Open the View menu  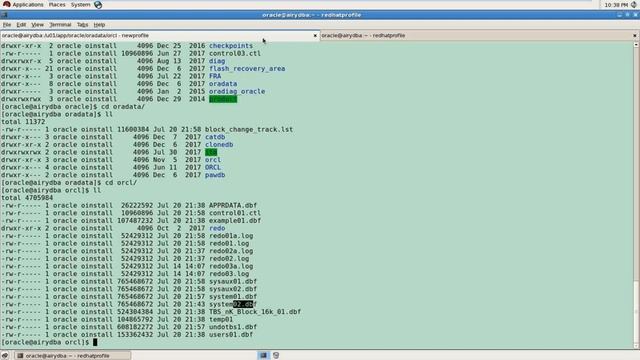[x=37, y=24]
